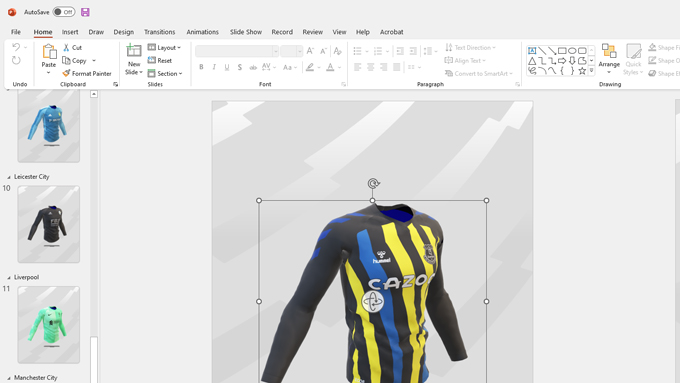This screenshot has width=680, height=383.
Task: Click Quick Styles icon
Action: [x=633, y=51]
